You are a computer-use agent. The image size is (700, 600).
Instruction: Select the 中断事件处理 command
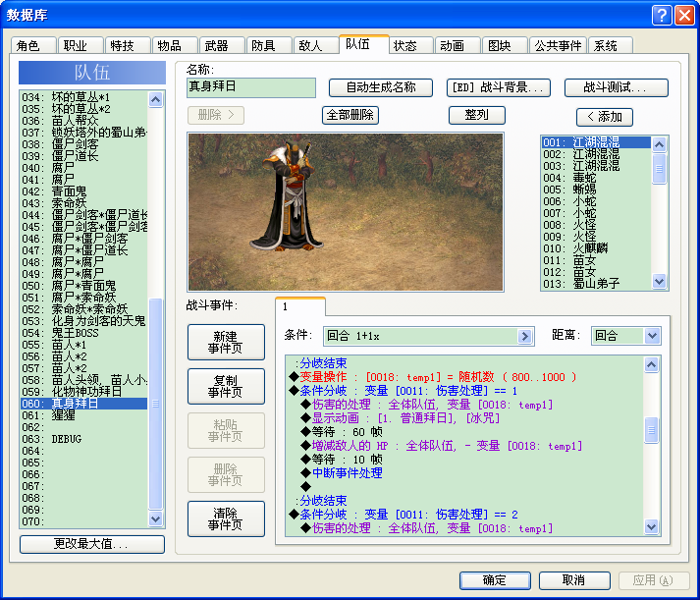click(464, 472)
